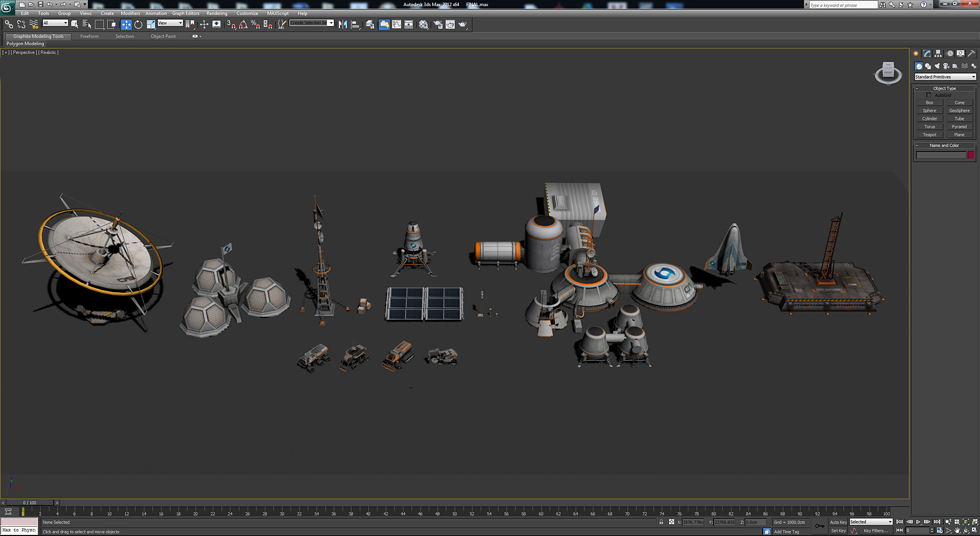The width and height of the screenshot is (980, 536).
Task: Select the Move tool in the toolbar
Action: pos(126,23)
